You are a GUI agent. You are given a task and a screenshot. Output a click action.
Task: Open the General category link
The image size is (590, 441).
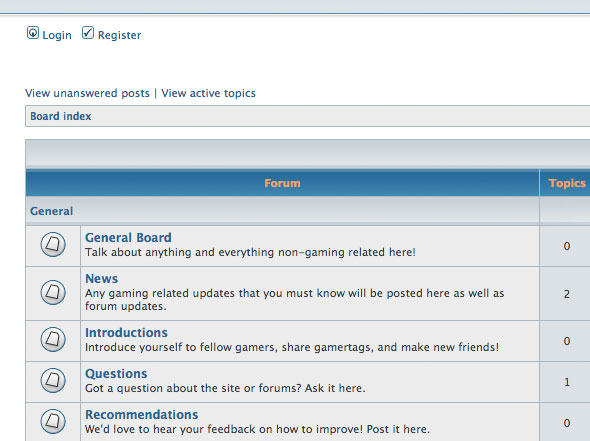pos(52,211)
